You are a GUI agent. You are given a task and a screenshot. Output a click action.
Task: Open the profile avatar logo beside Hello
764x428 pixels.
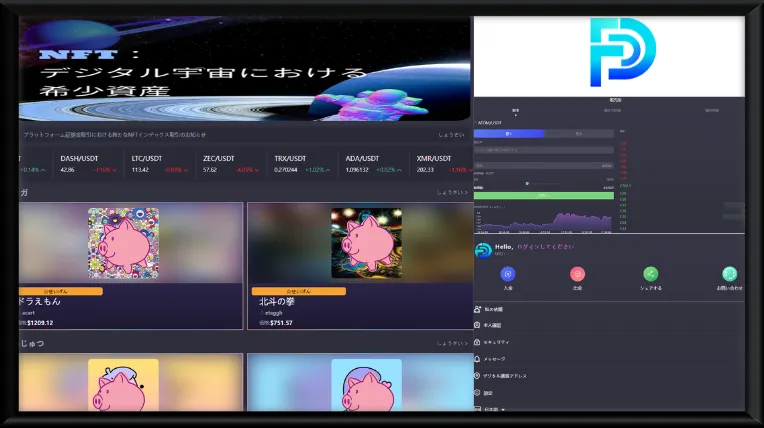point(483,250)
